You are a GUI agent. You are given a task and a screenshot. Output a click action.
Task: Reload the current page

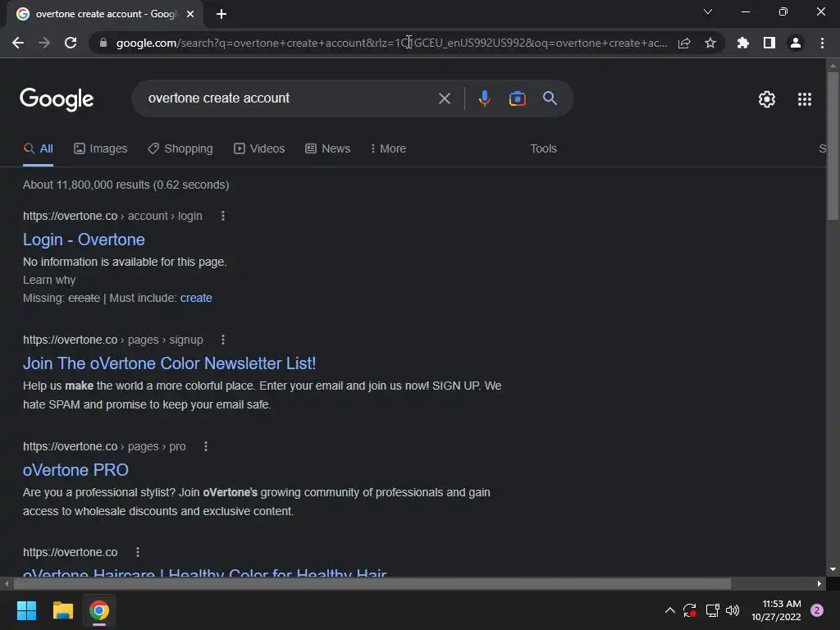(x=71, y=43)
